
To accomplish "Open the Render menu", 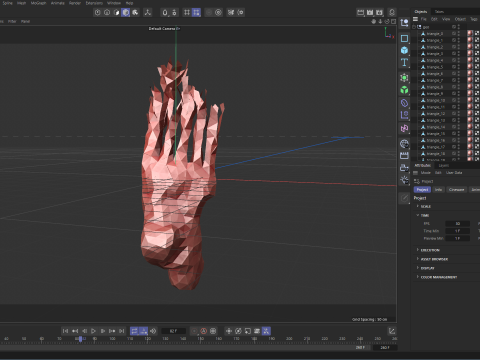I will (x=75, y=3).
